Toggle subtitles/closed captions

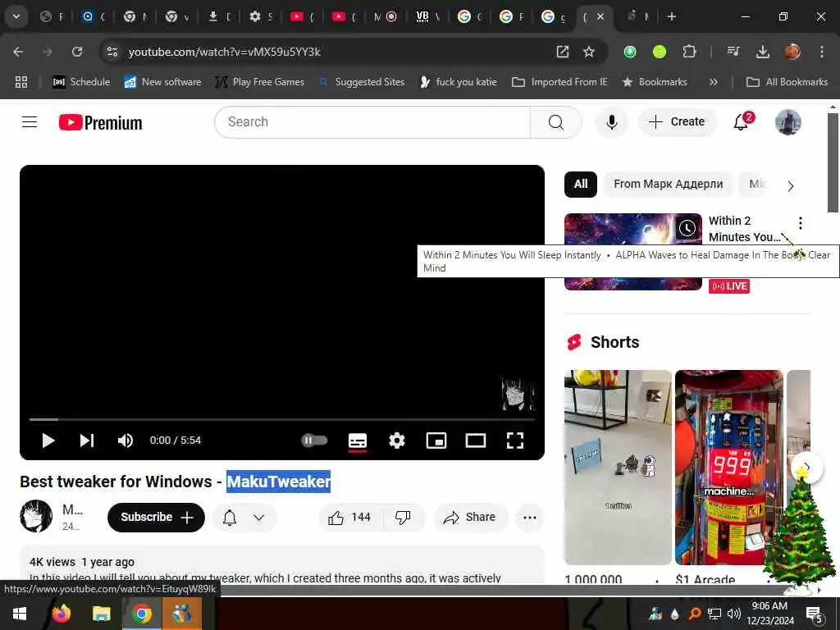358,441
